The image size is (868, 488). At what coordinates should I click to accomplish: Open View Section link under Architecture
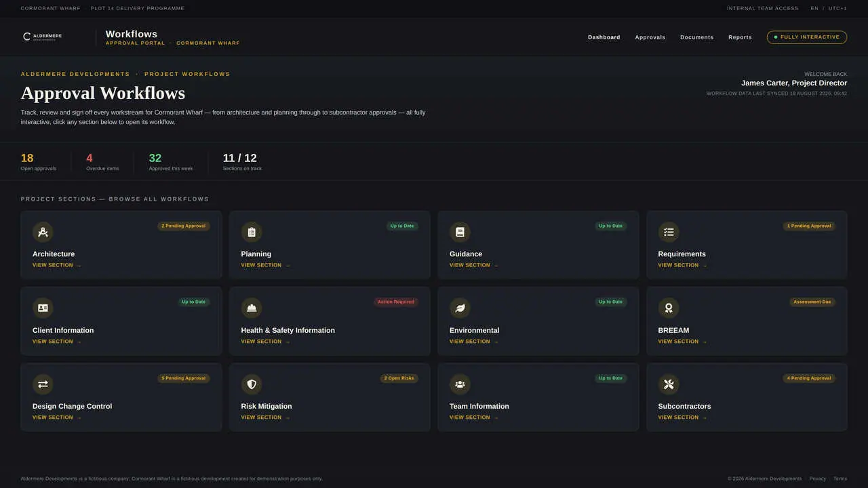(57, 265)
